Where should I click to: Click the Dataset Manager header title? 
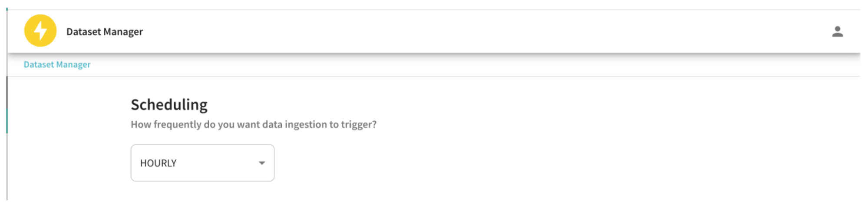click(x=104, y=32)
